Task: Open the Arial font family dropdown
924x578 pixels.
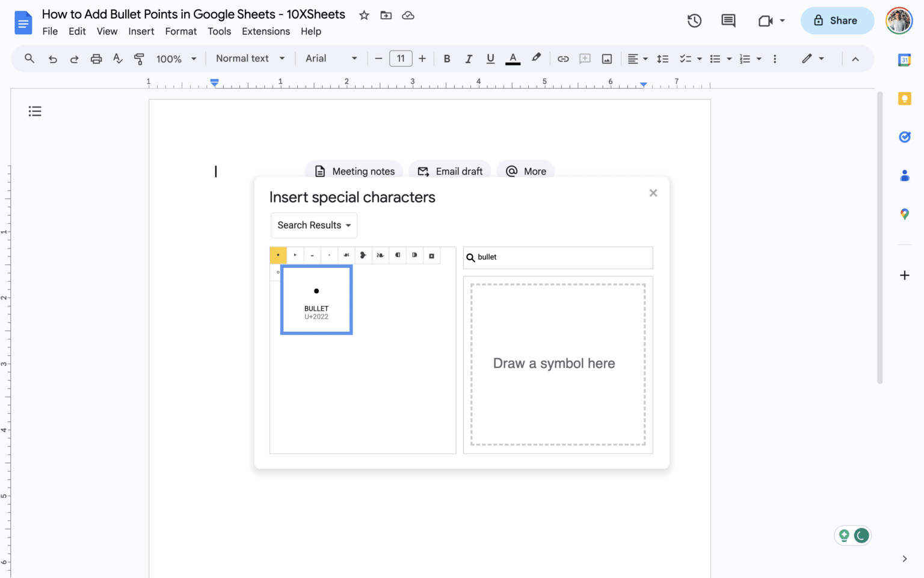Action: [330, 58]
